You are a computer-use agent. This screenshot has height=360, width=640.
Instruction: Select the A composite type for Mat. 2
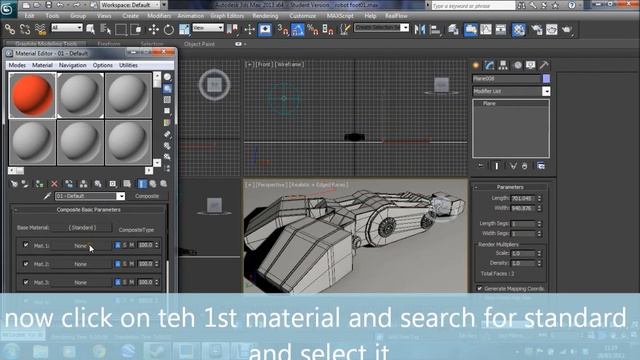[x=118, y=264]
